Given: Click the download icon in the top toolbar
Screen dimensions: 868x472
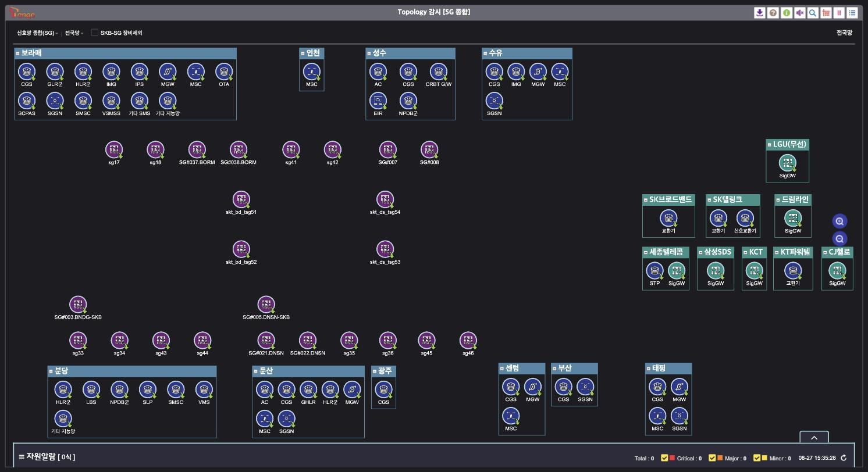Looking at the screenshot, I should pos(759,13).
